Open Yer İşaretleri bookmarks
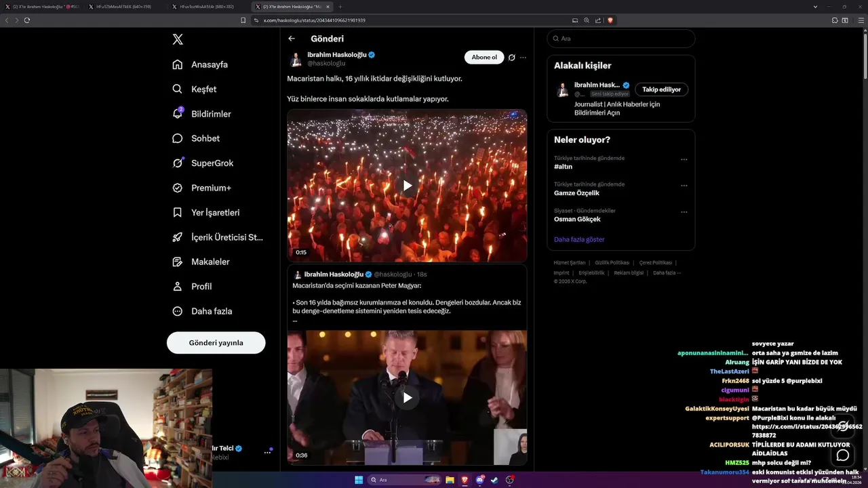 tap(205, 212)
